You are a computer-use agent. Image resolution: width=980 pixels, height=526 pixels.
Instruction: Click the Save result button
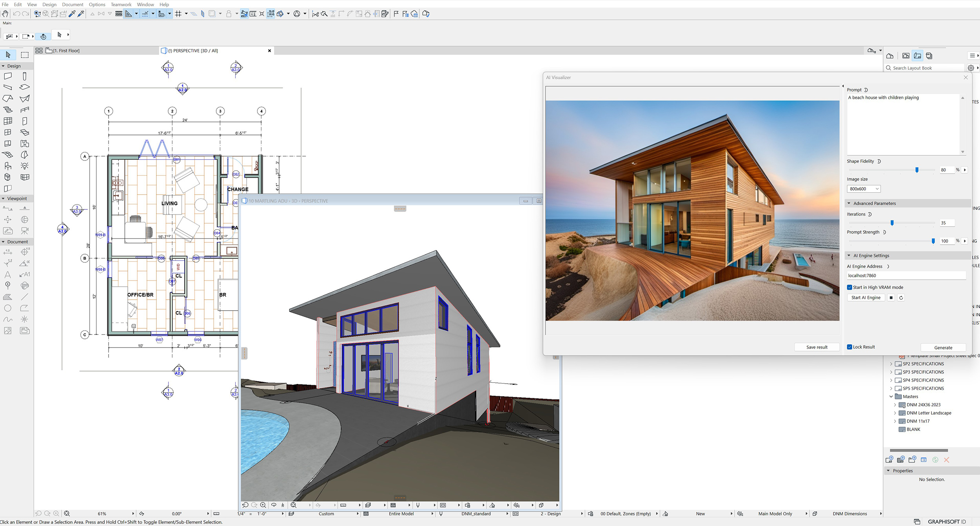[817, 347]
